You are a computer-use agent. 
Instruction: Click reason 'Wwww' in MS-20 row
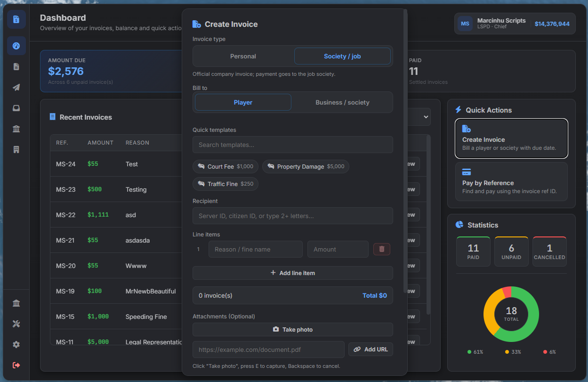pyautogui.click(x=136, y=266)
